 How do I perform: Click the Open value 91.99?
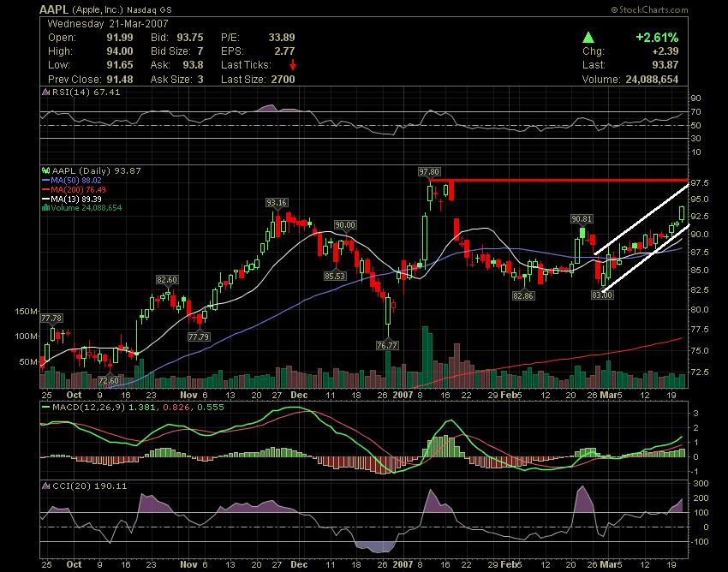pyautogui.click(x=120, y=38)
